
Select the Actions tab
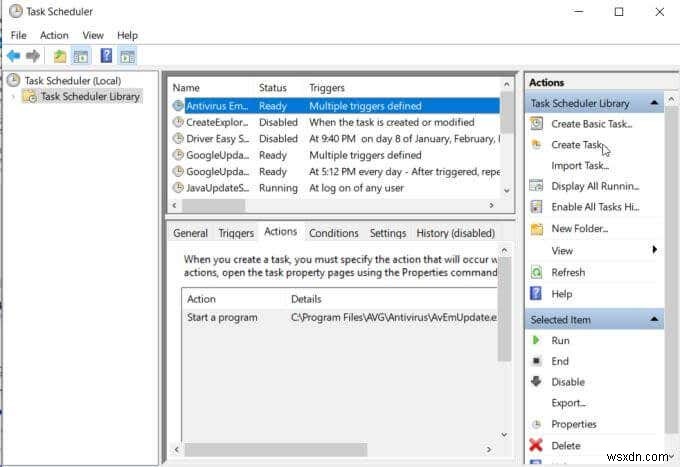click(281, 232)
